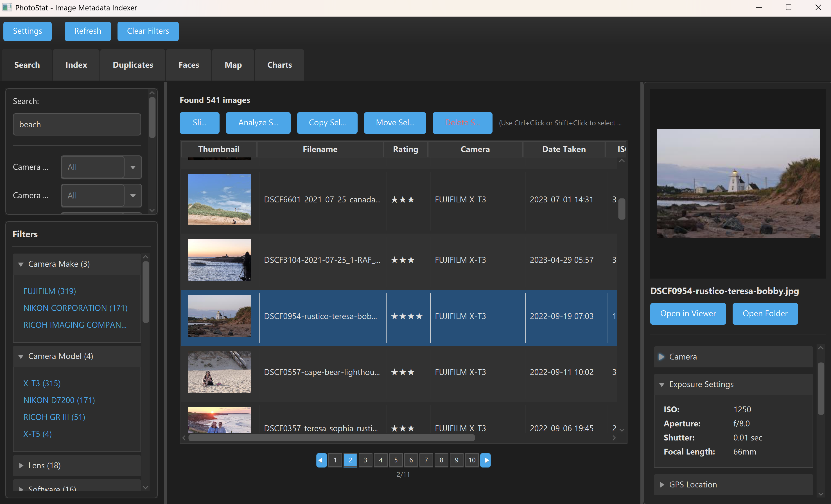Open the Charts tab
Viewport: 831px width, 504px height.
pyautogui.click(x=279, y=65)
